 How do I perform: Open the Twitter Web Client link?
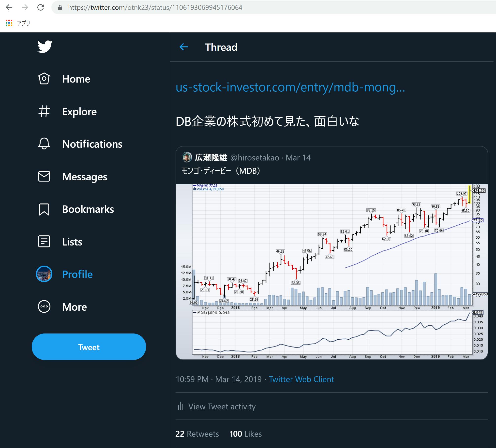point(301,379)
